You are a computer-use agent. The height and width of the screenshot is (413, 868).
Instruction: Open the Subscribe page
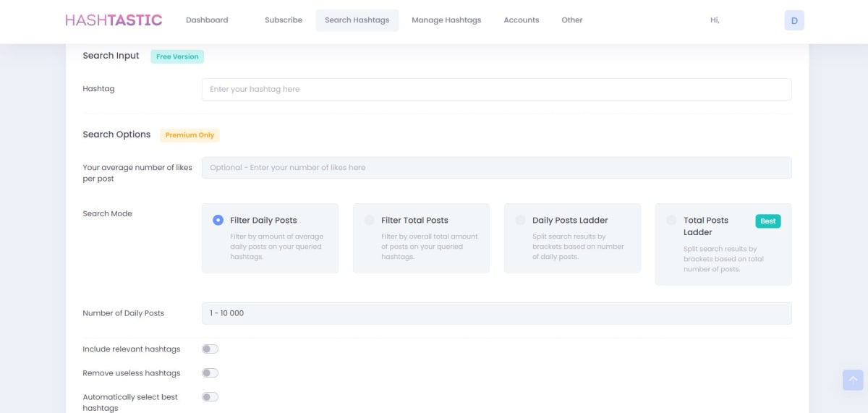[x=284, y=20]
